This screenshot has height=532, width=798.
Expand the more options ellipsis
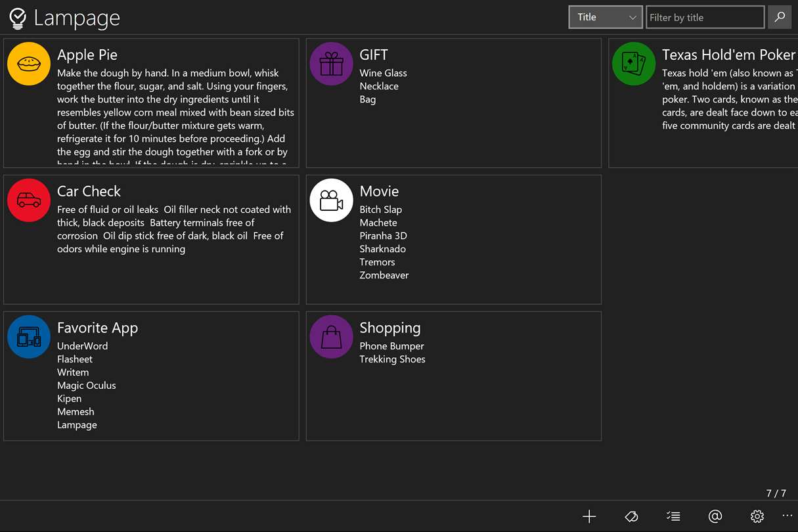pos(787,516)
